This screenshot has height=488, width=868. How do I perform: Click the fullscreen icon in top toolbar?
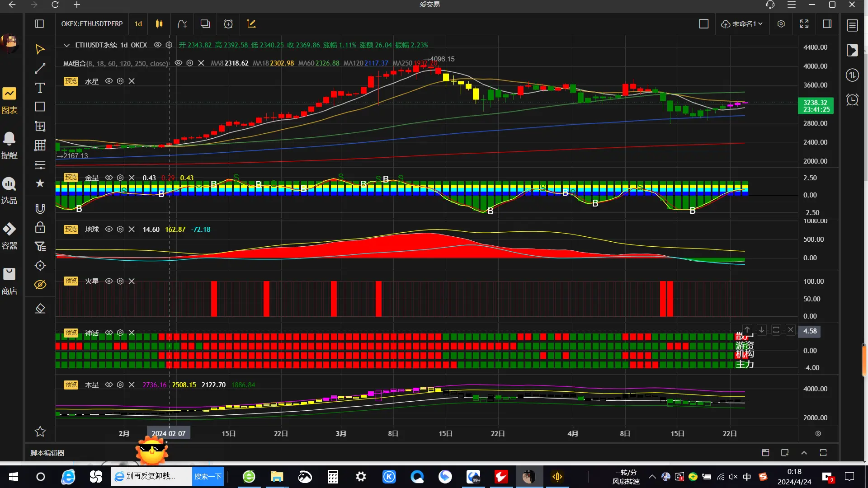click(804, 24)
